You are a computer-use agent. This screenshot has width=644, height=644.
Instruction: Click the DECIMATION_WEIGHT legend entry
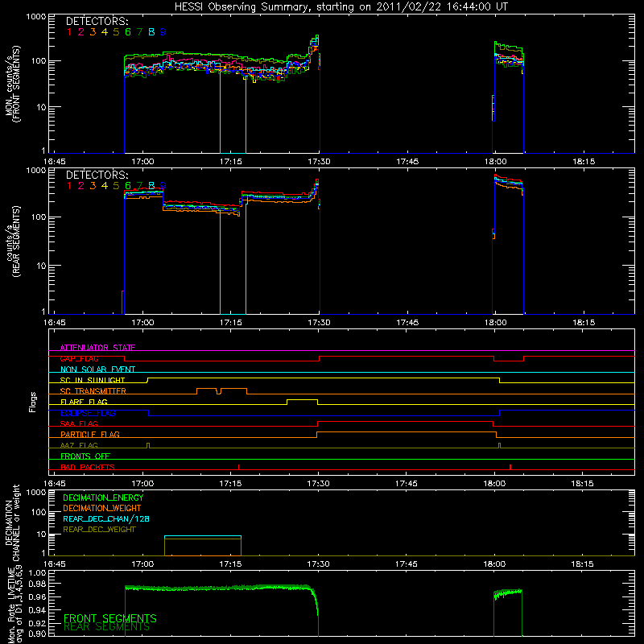tap(102, 508)
